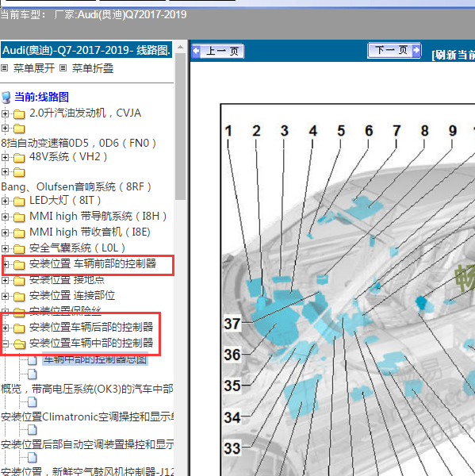Viewport: 475px width, 476px height.
Task: Click the folder icon above 8挡自动变速箱0D5
Action: pos(19,129)
